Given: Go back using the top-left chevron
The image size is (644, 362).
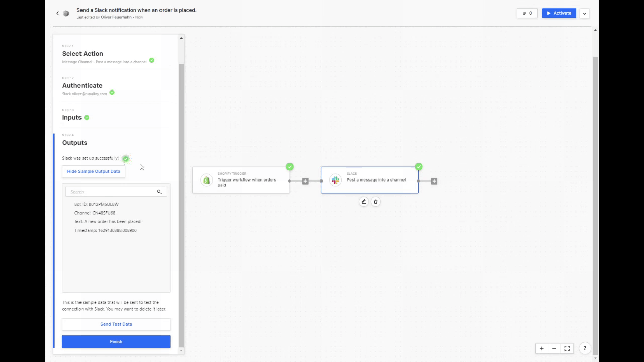Looking at the screenshot, I should tap(57, 13).
